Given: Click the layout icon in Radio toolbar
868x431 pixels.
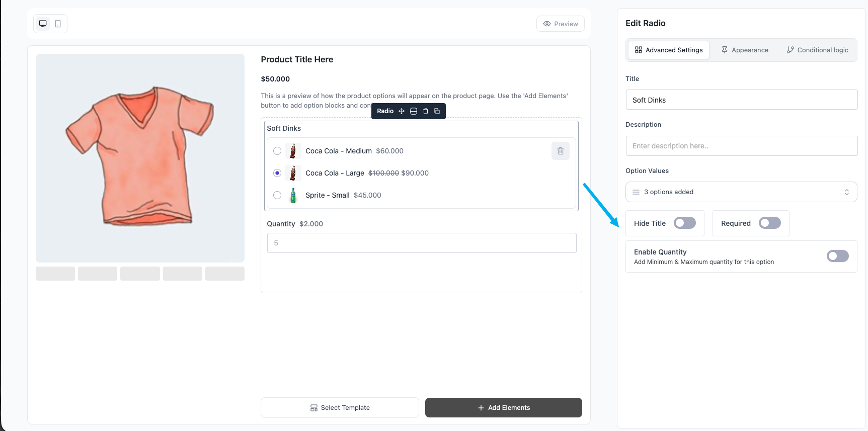Looking at the screenshot, I should click(x=414, y=111).
